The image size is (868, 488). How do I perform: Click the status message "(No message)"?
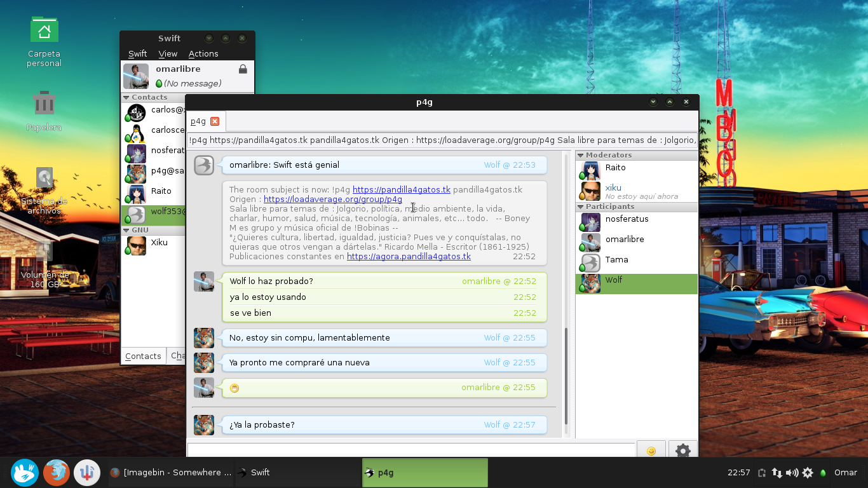pos(193,83)
